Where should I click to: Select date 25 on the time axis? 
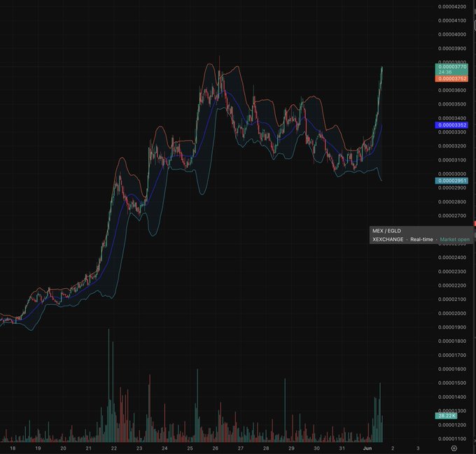[190, 448]
